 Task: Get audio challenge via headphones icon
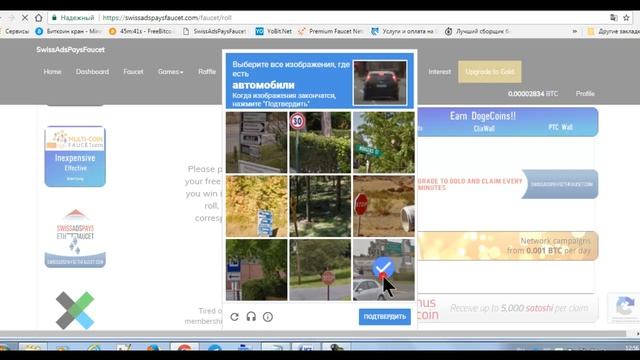point(251,317)
